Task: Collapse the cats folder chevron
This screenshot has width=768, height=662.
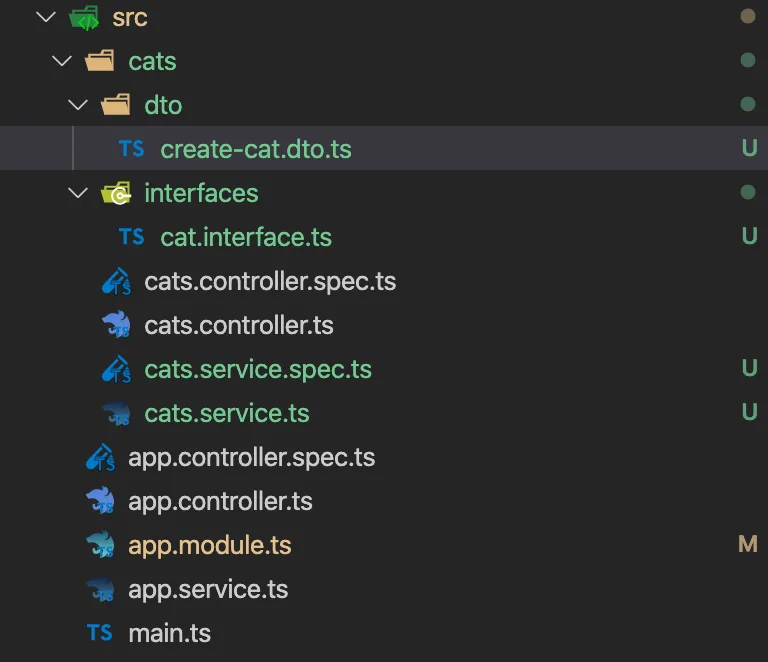Action: tap(62, 61)
